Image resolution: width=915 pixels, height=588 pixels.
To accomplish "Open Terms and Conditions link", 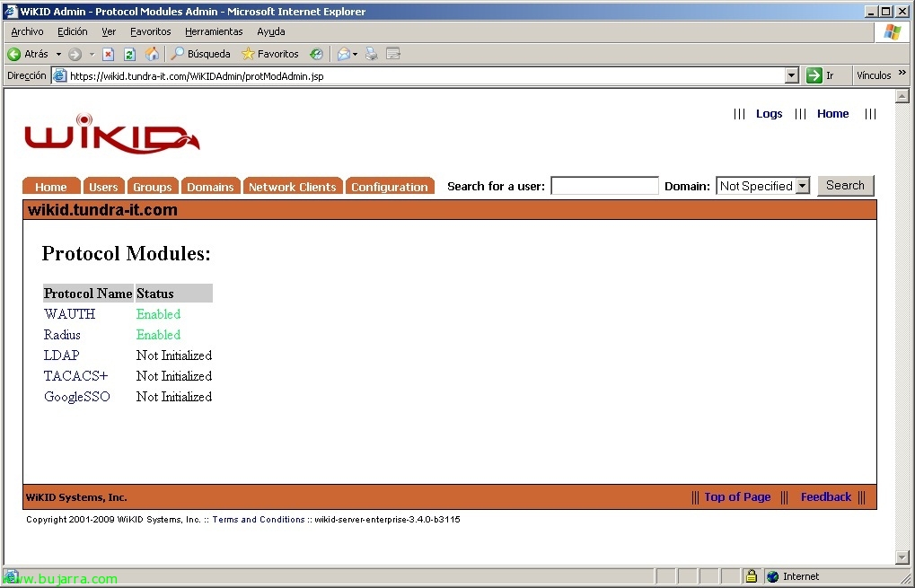I will pyautogui.click(x=259, y=519).
